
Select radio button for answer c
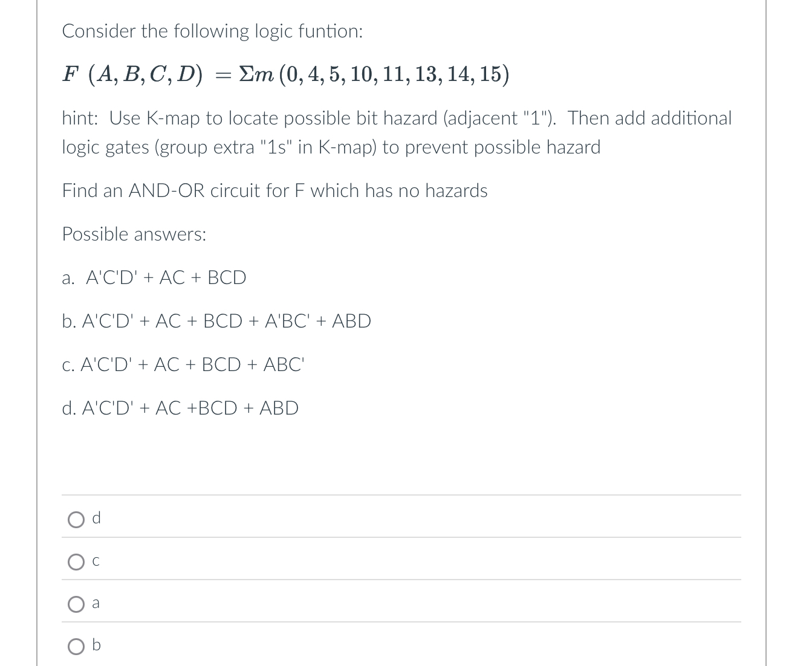tap(75, 561)
